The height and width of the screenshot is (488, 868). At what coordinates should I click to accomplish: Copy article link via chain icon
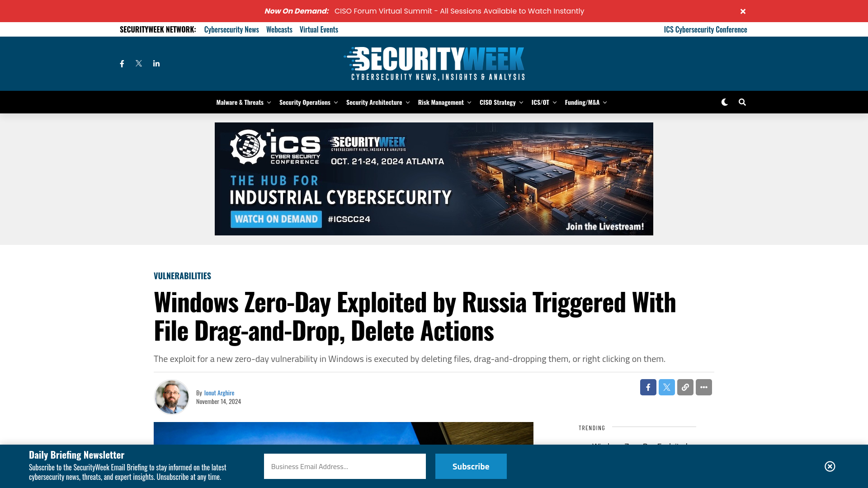coord(685,387)
